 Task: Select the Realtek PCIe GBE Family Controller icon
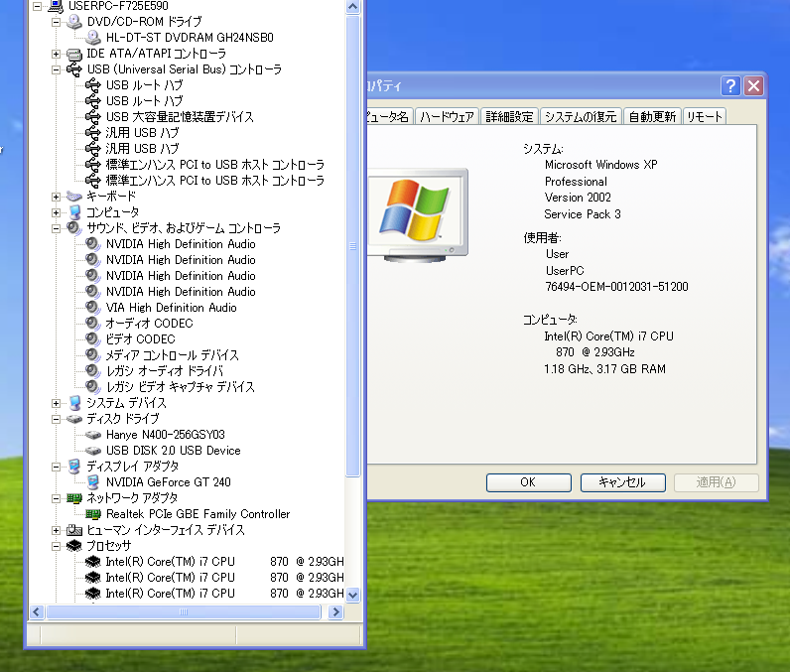92,514
